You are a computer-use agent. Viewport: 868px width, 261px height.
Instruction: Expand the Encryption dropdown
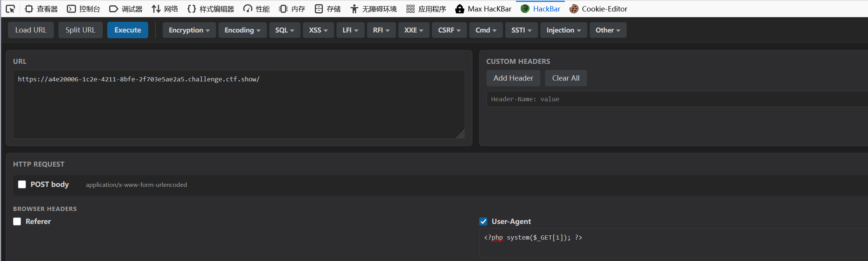coord(189,30)
